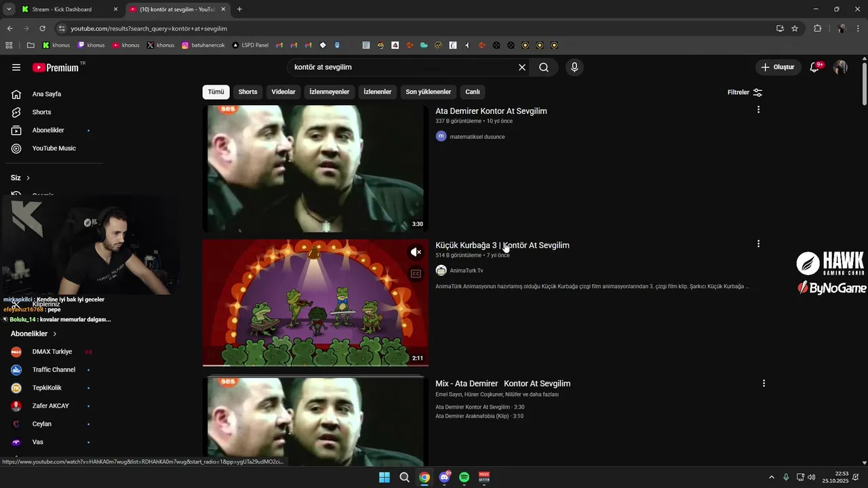Screen dimensions: 868x488
Task: Open Filtreler filter options
Action: tap(745, 92)
